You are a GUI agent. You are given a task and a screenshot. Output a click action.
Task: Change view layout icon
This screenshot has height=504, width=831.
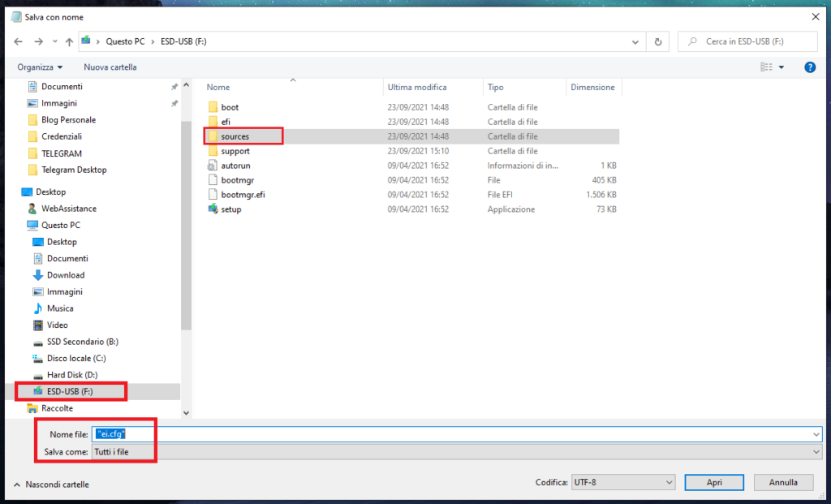[766, 67]
